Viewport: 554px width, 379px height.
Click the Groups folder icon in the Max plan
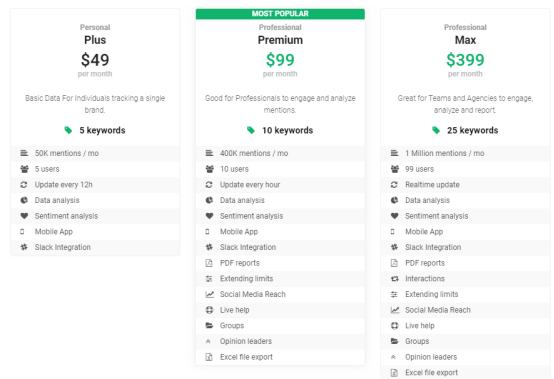(x=395, y=341)
